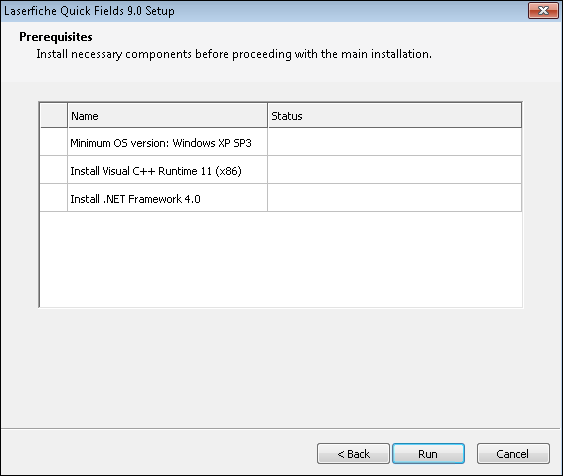The width and height of the screenshot is (563, 476).
Task: Select the Name column header
Action: [x=167, y=116]
